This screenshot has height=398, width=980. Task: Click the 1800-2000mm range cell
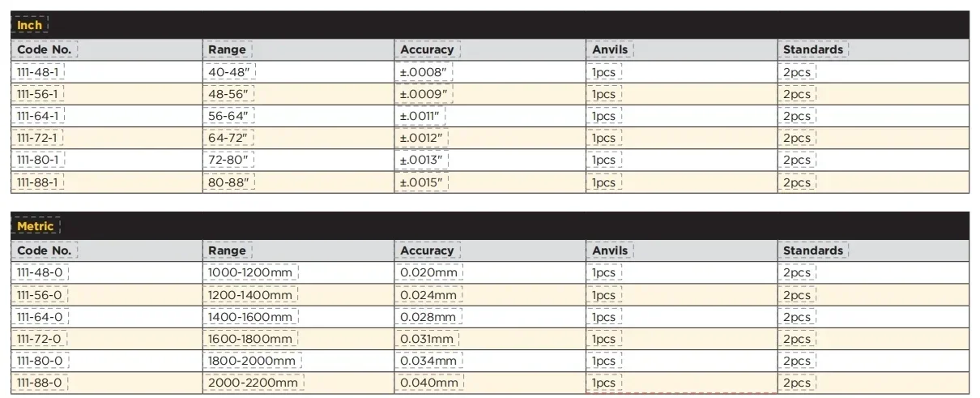[x=249, y=362]
